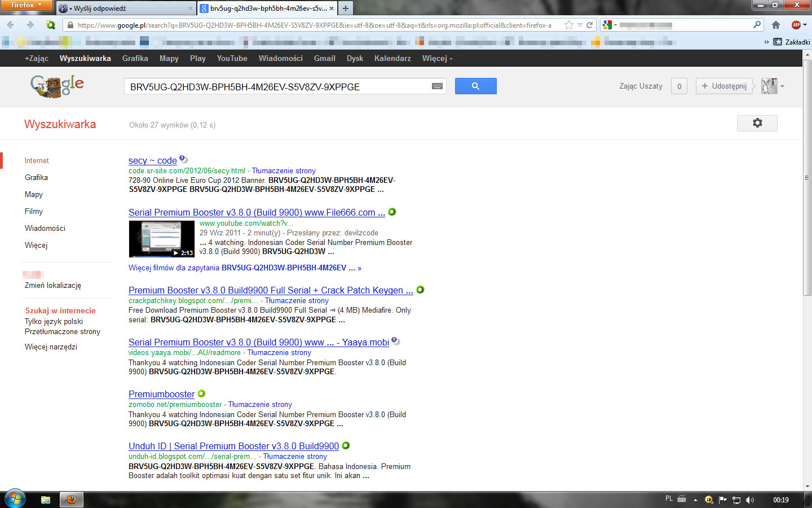Image resolution: width=812 pixels, height=508 pixels.
Task: Click Więcej filmów dla zapytania link
Action: (x=245, y=268)
